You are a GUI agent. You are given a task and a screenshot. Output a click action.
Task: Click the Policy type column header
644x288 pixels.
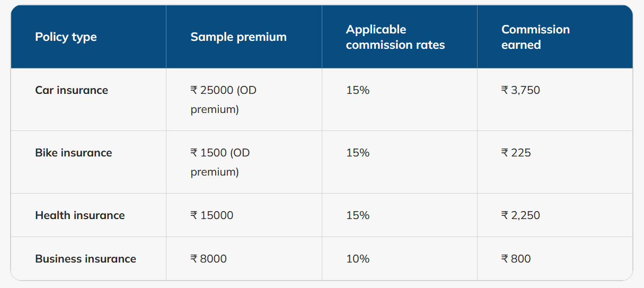click(66, 37)
